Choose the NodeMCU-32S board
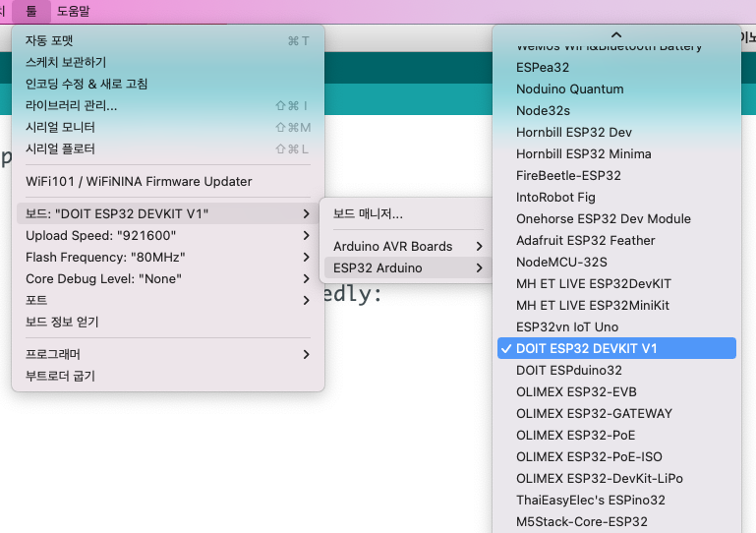This screenshot has height=533, width=756. (x=616, y=263)
